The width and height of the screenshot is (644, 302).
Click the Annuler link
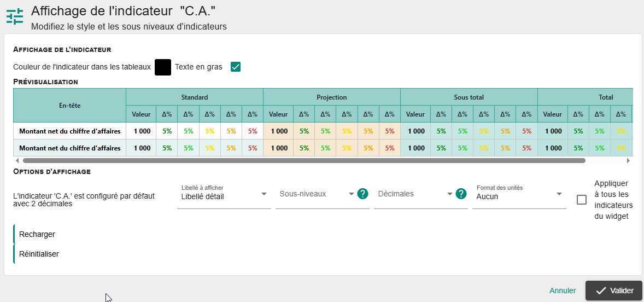coord(563,291)
